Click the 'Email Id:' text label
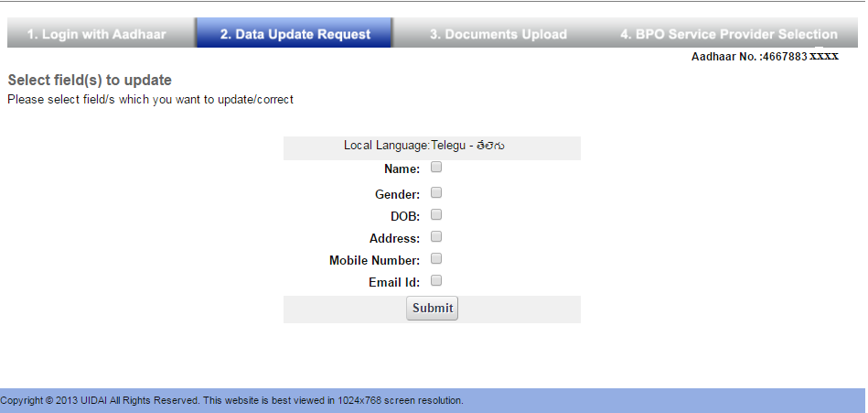The width and height of the screenshot is (868, 413). (x=393, y=283)
